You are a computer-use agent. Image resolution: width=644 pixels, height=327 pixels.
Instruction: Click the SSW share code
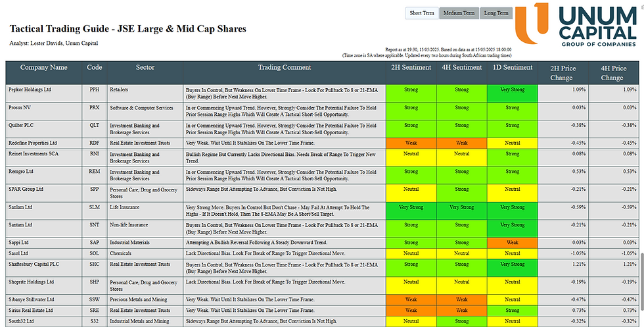(x=95, y=300)
